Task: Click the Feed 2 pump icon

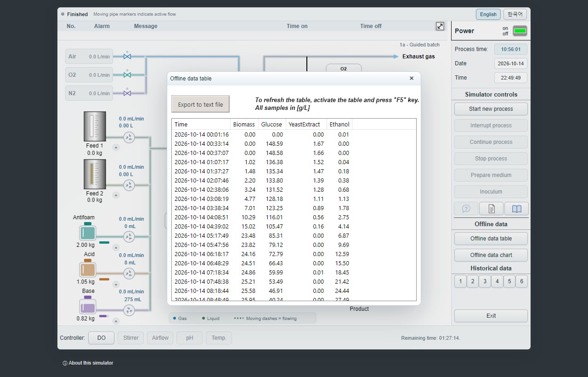Action: point(130,185)
